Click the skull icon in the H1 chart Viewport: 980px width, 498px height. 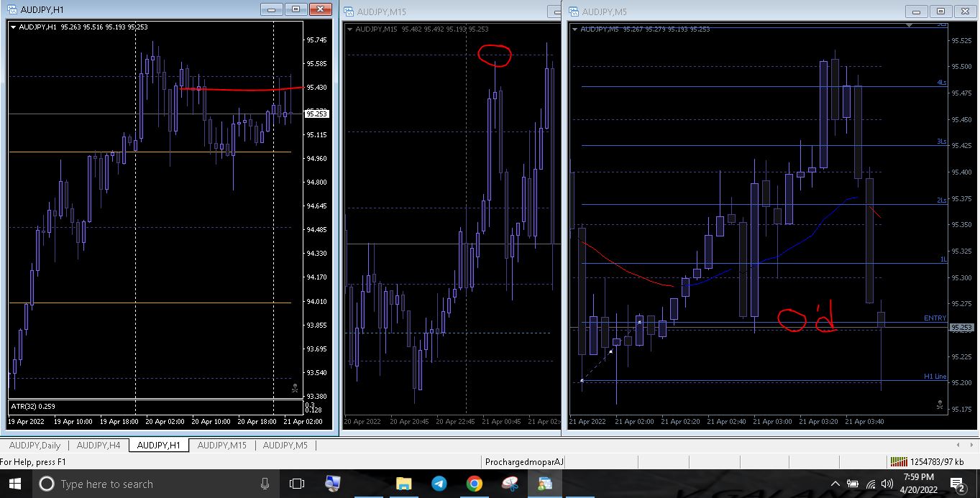(x=294, y=388)
